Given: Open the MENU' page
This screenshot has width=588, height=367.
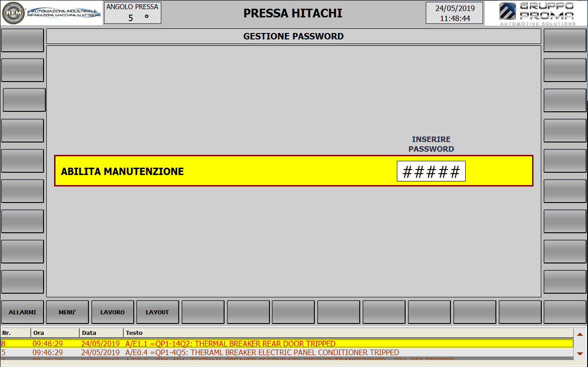Looking at the screenshot, I should 67,312.
